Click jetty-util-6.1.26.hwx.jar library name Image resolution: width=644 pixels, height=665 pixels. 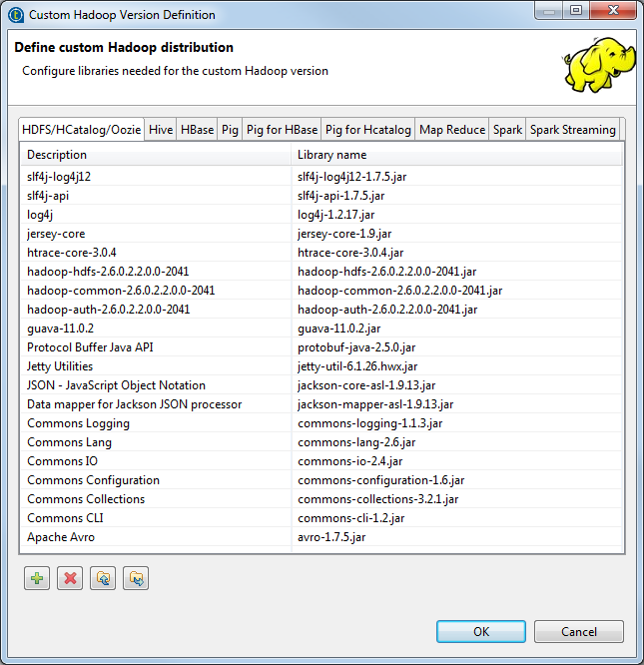point(357,366)
